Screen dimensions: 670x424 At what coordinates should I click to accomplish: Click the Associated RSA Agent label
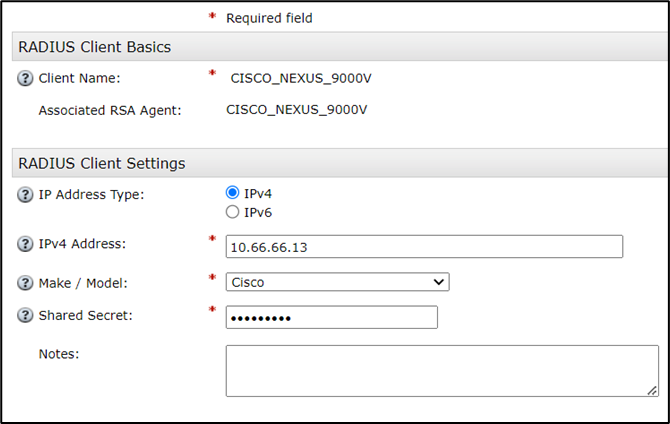[110, 110]
